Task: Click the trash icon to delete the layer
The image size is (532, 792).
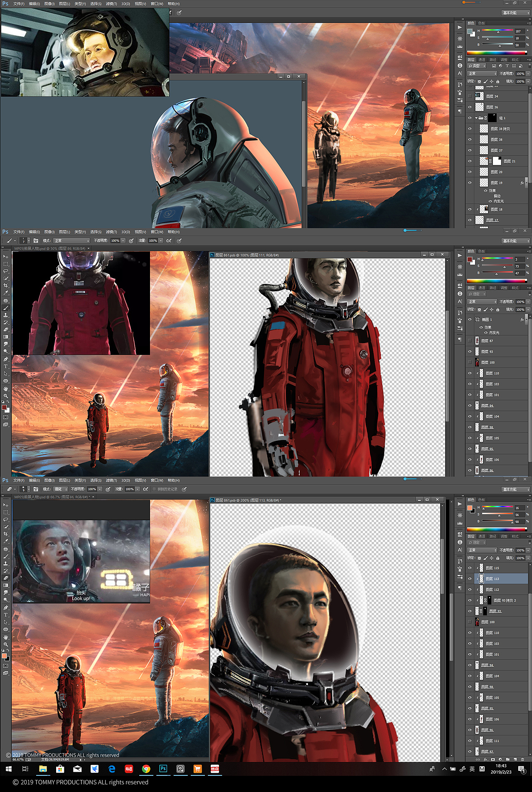Action: pos(522,759)
